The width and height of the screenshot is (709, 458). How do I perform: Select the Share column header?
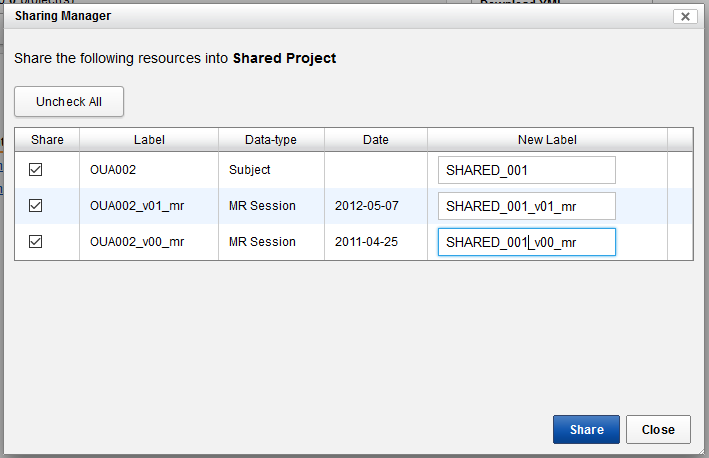(47, 140)
